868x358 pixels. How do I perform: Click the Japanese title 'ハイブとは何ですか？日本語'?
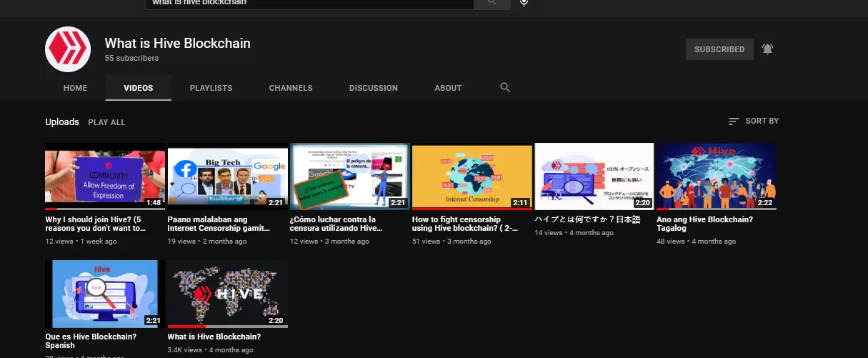pos(587,219)
